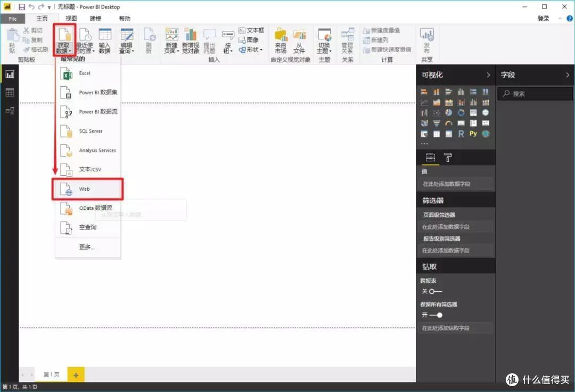Select the funnel chart visual
This screenshot has height=392, width=575.
pos(437,123)
